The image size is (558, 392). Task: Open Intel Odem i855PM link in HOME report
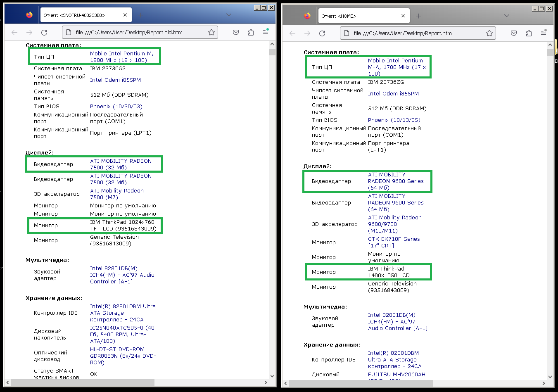click(x=393, y=93)
